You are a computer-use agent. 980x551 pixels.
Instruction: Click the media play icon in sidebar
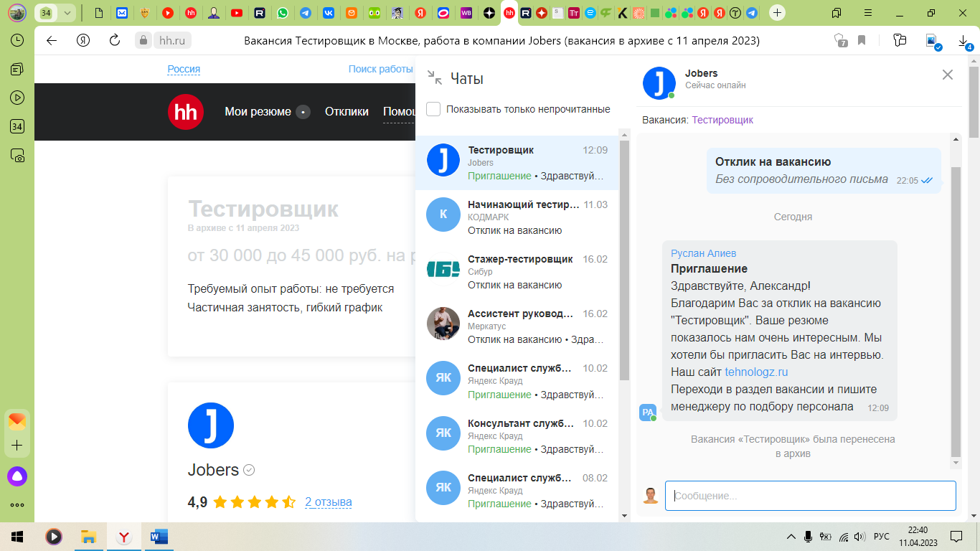click(17, 98)
